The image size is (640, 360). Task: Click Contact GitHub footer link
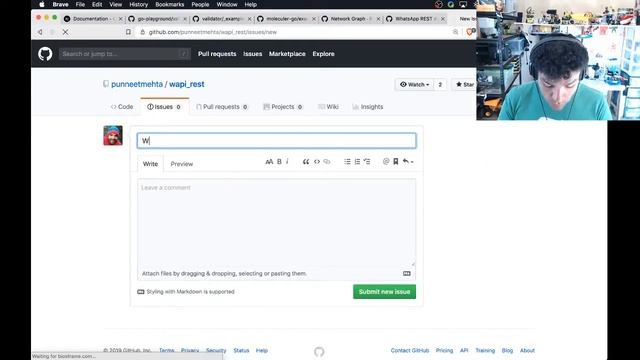(410, 350)
